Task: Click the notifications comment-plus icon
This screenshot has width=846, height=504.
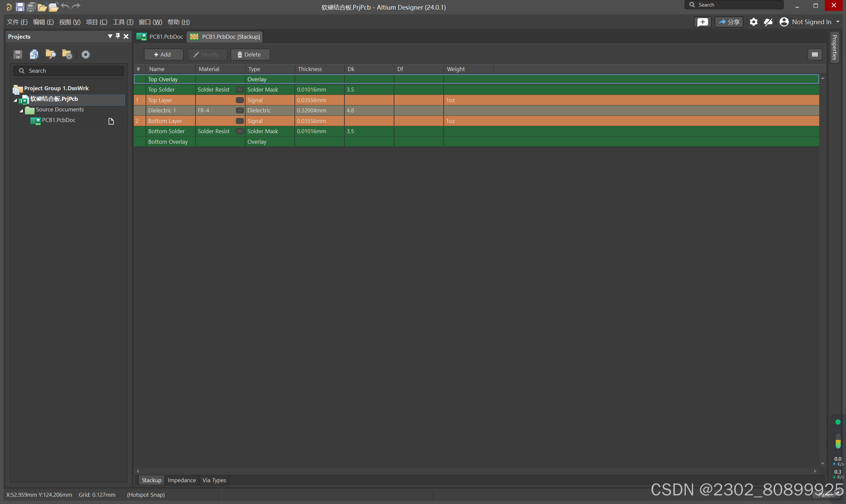Action: pos(702,22)
